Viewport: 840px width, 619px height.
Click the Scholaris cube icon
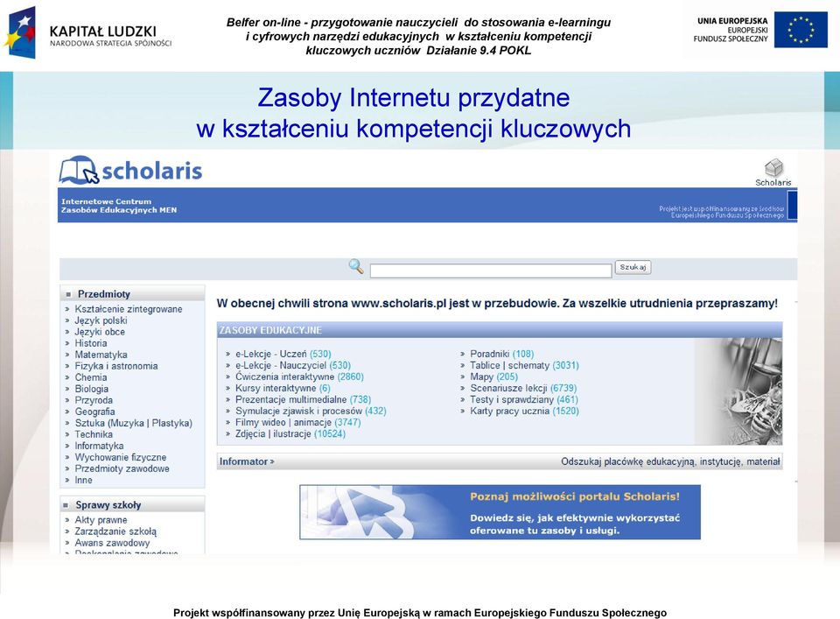coord(773,167)
